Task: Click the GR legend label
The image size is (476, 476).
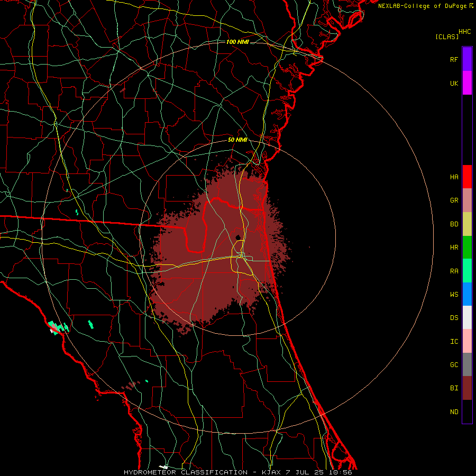Action: [454, 200]
